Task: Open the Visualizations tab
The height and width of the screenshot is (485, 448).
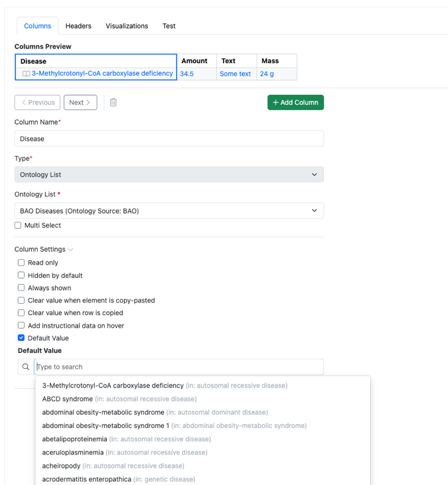Action: pos(127,26)
